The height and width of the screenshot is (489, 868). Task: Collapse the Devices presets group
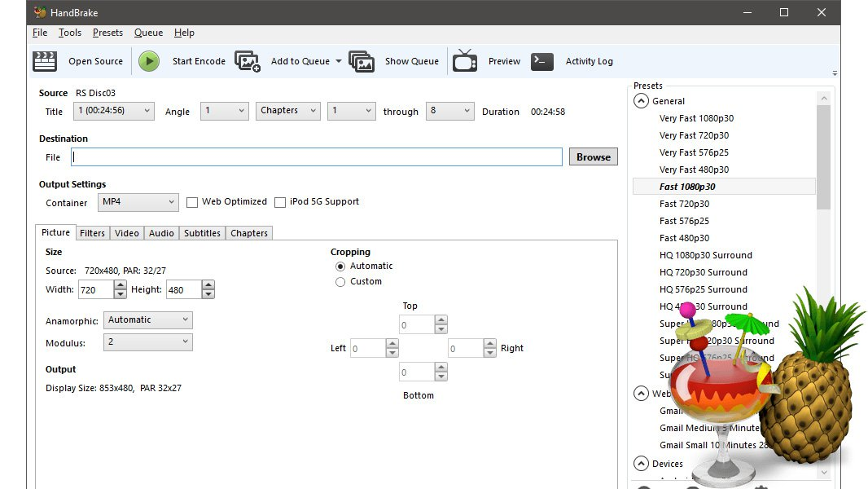pos(641,464)
